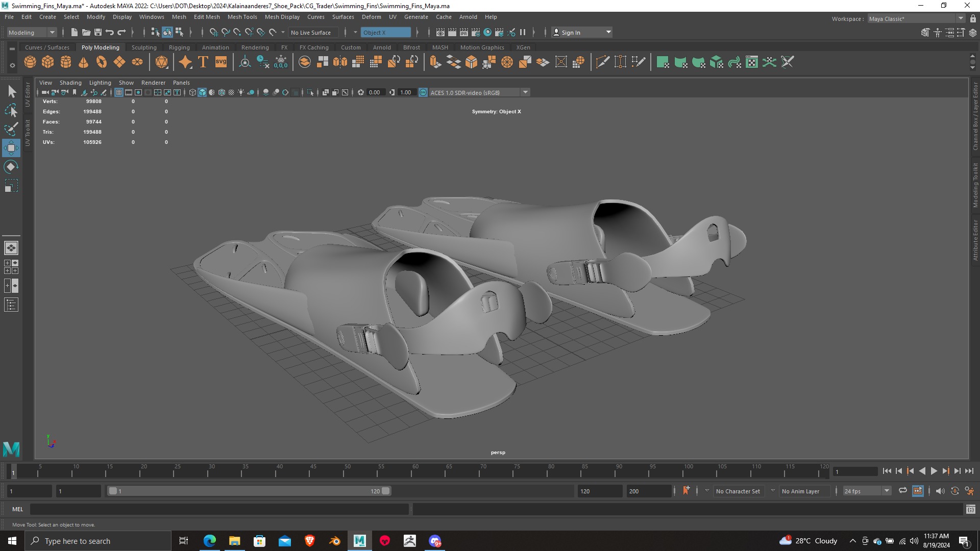Open the No Anim Layer dropdown arrow
This screenshot has height=551, width=980.
[x=773, y=491]
